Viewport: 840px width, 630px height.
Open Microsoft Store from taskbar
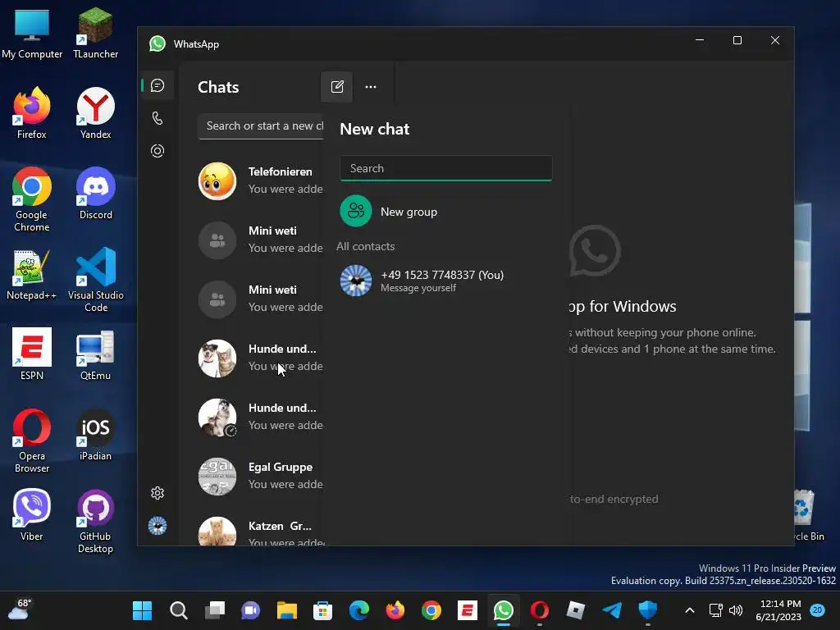[x=322, y=610]
